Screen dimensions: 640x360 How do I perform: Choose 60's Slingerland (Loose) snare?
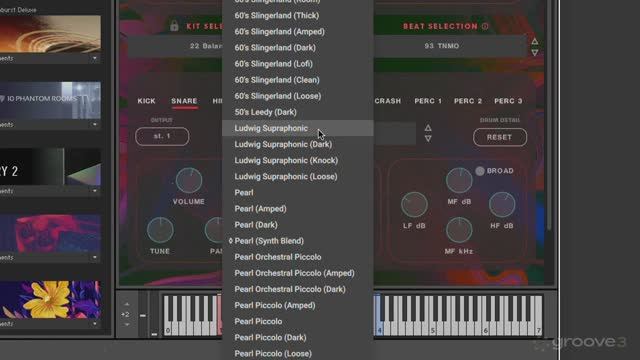point(298,96)
